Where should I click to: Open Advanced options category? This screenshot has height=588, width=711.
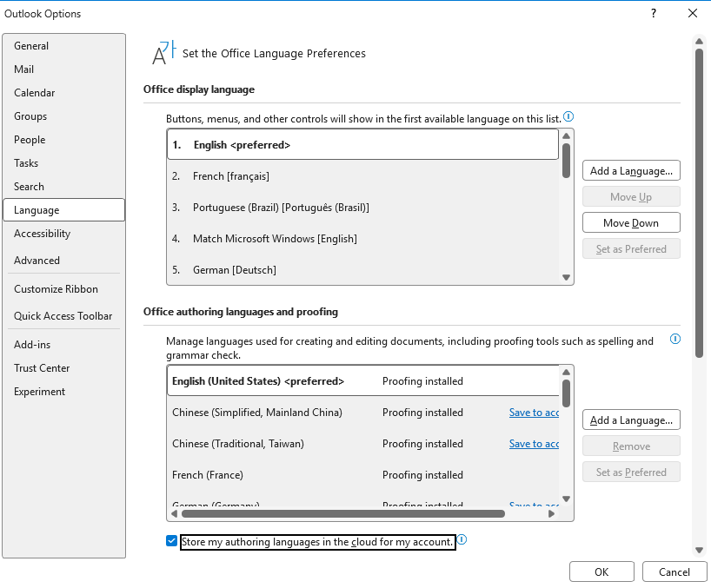coord(64,261)
